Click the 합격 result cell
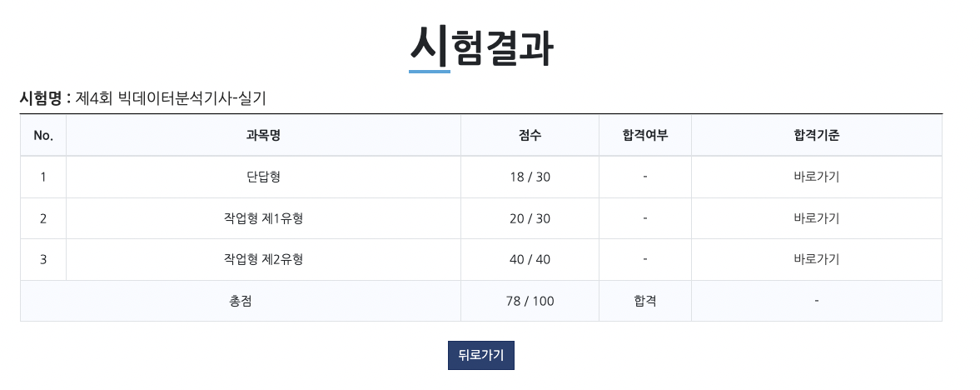Viewport: 980px width, 390px height. coord(645,301)
